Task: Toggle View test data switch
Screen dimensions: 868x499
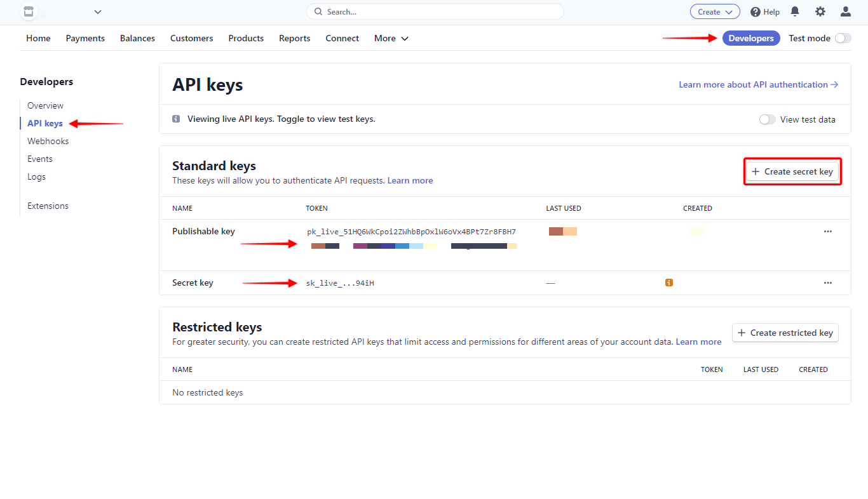Action: coord(768,119)
